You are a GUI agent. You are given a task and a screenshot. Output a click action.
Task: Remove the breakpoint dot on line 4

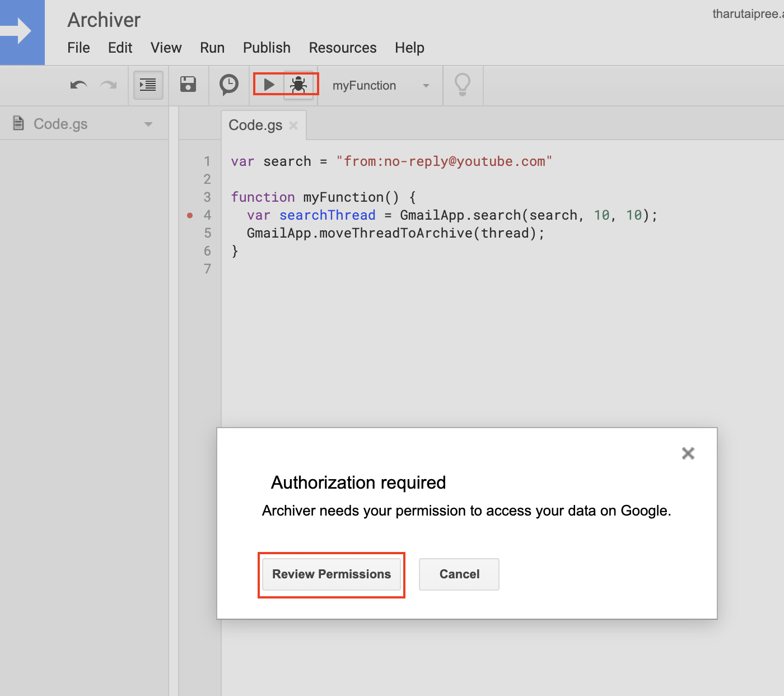190,215
